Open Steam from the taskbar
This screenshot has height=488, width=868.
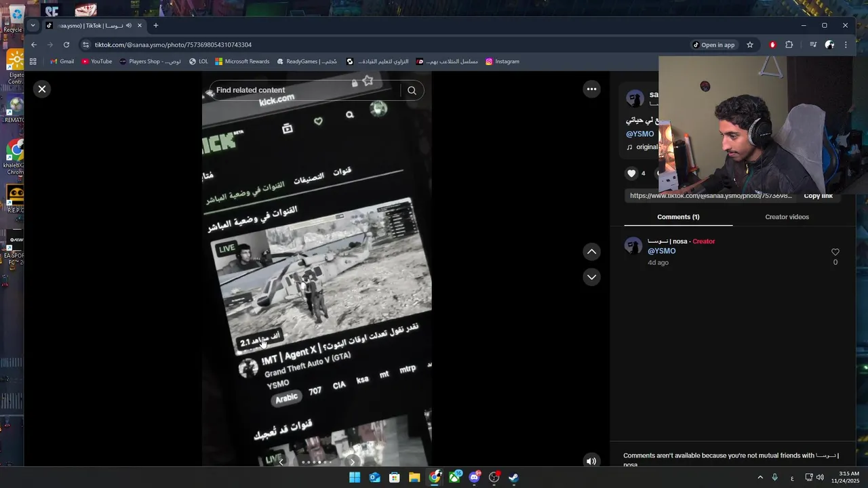(514, 477)
